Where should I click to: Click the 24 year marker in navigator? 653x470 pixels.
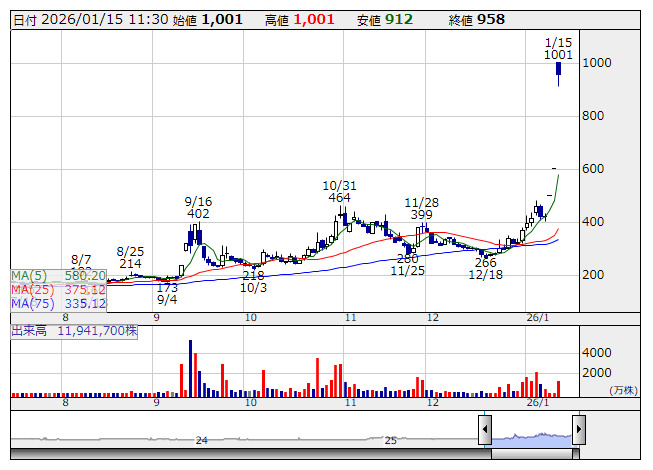[x=201, y=440]
